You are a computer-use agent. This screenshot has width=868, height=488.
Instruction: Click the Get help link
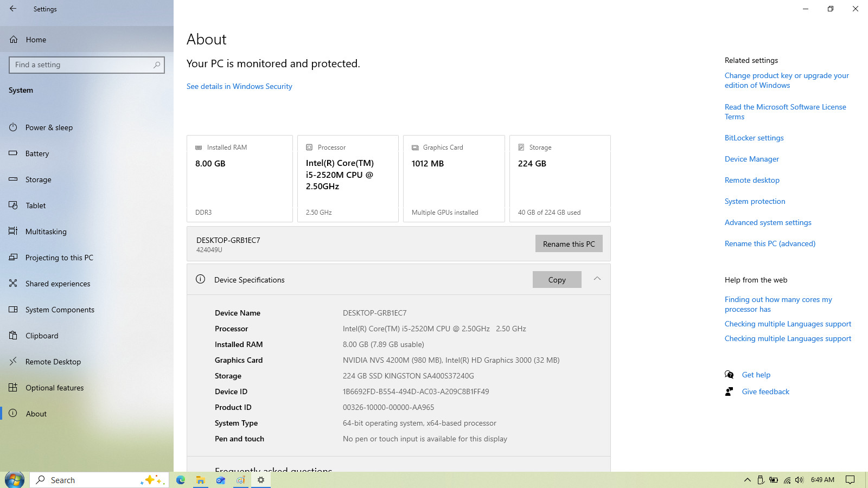point(756,375)
